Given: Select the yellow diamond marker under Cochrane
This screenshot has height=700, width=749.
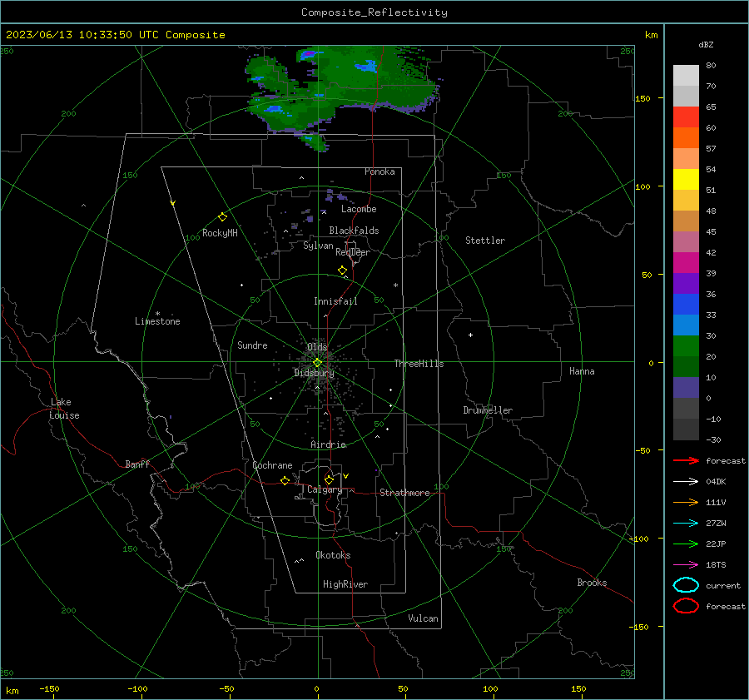Looking at the screenshot, I should [x=285, y=480].
